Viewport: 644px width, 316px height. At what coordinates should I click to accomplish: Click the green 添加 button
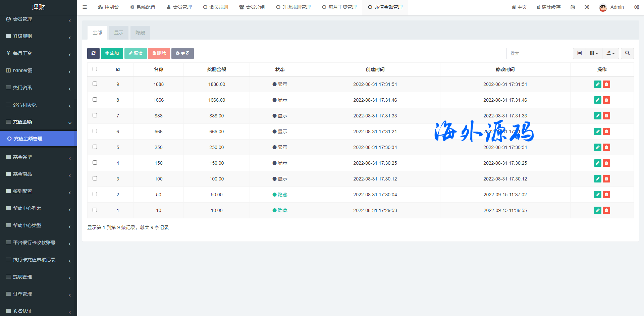click(x=112, y=53)
